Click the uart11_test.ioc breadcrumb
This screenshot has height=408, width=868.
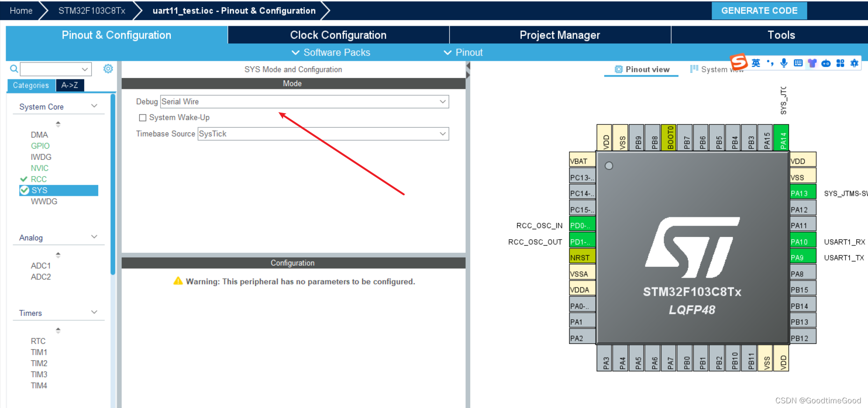tap(234, 10)
